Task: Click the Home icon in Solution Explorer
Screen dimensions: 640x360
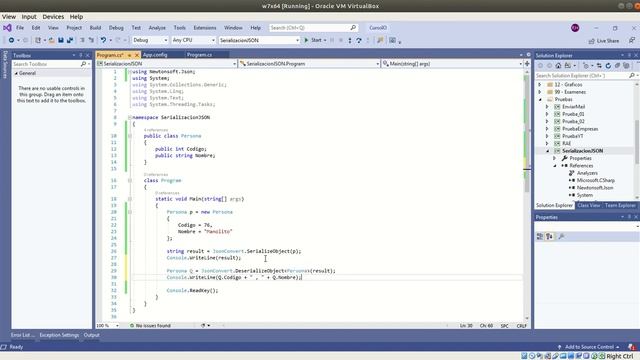Action: 558,66
